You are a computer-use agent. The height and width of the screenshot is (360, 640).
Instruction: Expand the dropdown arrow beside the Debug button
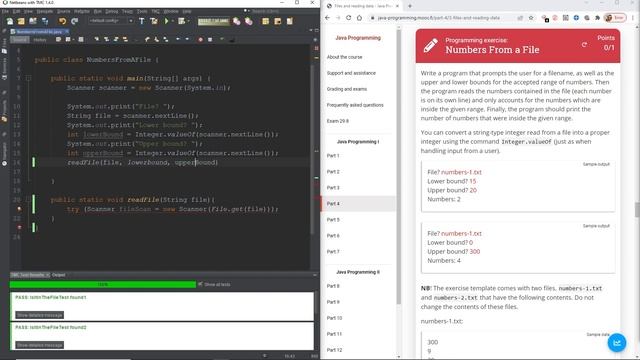pyautogui.click(x=188, y=21)
